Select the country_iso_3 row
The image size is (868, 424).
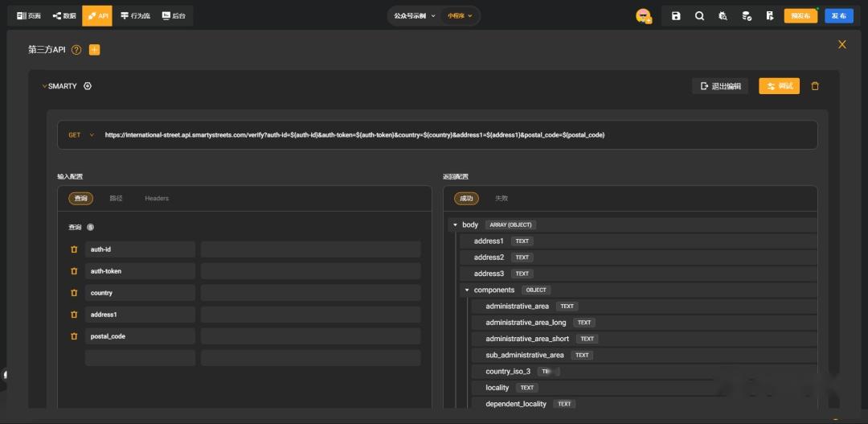tap(645, 372)
